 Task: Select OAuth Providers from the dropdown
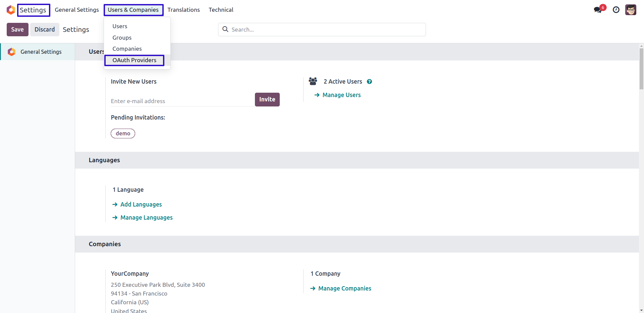pyautogui.click(x=134, y=60)
